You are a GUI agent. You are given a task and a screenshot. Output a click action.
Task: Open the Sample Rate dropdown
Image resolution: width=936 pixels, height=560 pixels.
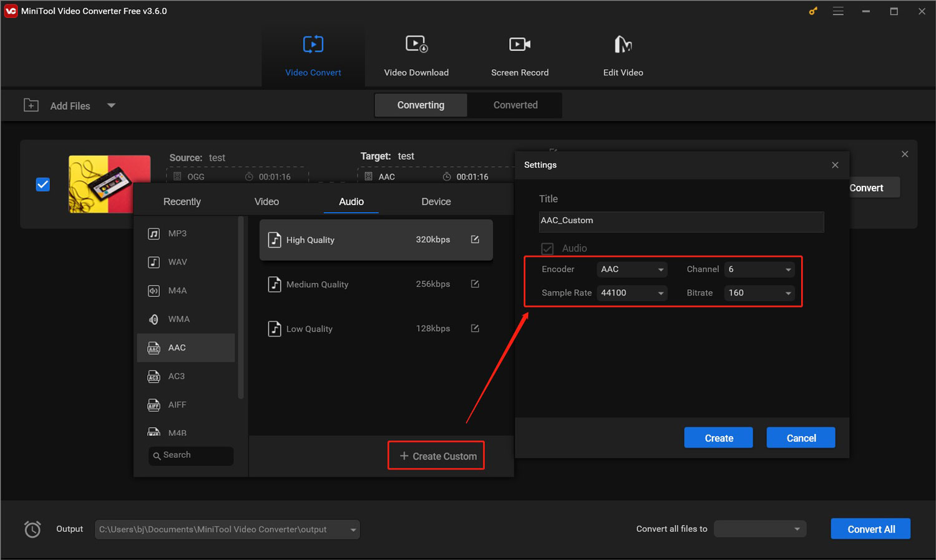coord(631,293)
